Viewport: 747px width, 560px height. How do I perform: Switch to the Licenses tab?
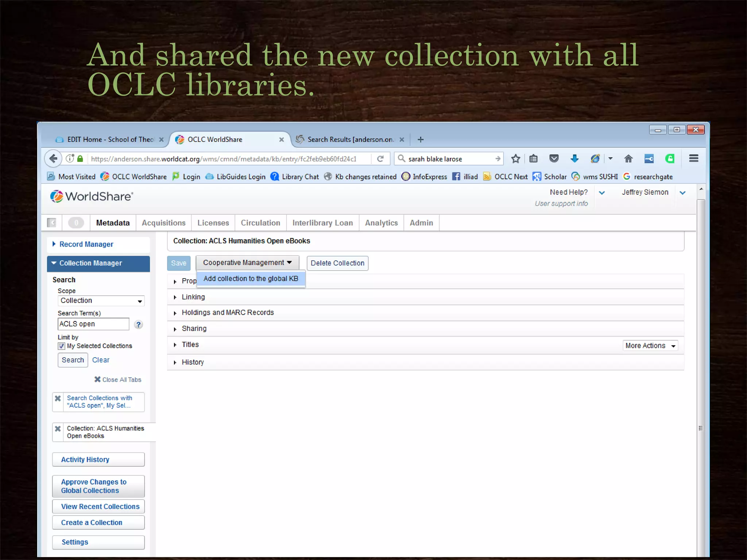[213, 223]
